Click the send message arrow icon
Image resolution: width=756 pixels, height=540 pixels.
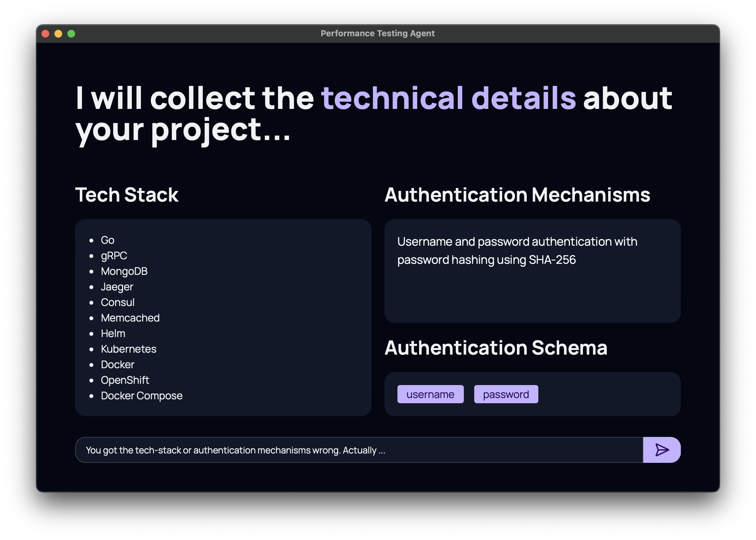point(662,450)
